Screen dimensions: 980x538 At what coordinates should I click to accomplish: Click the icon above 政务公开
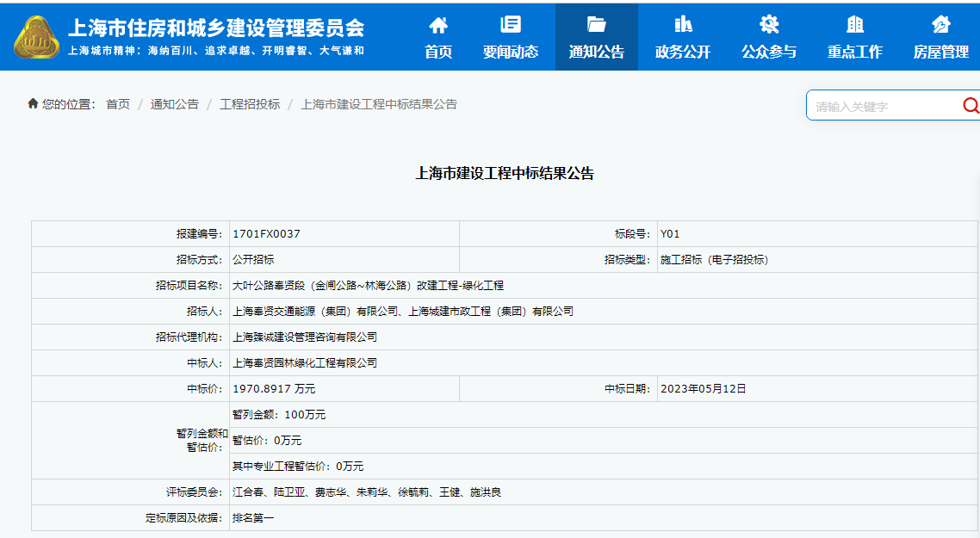click(683, 24)
